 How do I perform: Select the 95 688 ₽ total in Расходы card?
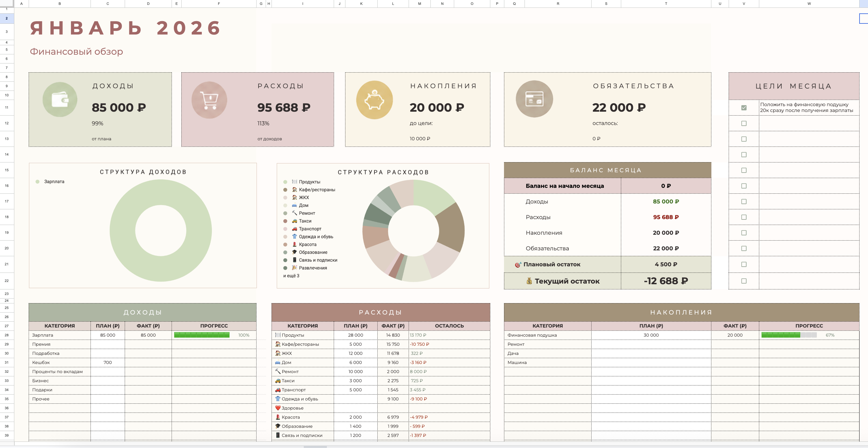pyautogui.click(x=284, y=107)
